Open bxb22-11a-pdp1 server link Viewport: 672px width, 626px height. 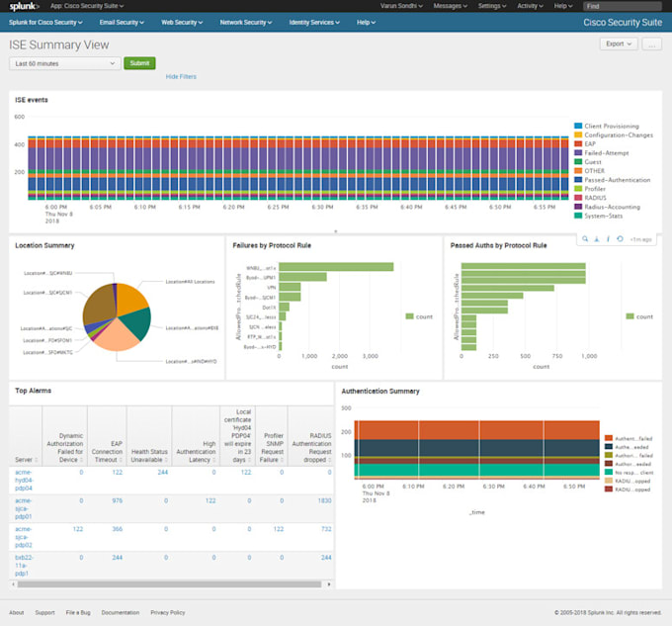pyautogui.click(x=24, y=565)
